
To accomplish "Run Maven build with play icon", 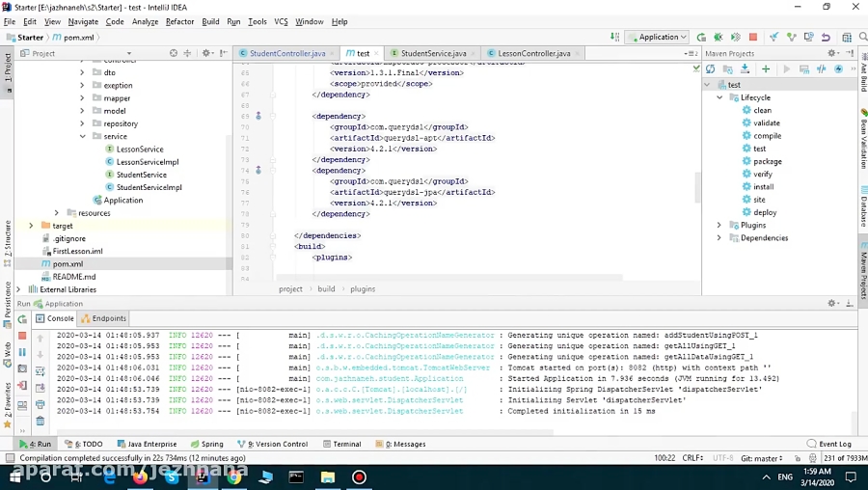I will tap(787, 69).
